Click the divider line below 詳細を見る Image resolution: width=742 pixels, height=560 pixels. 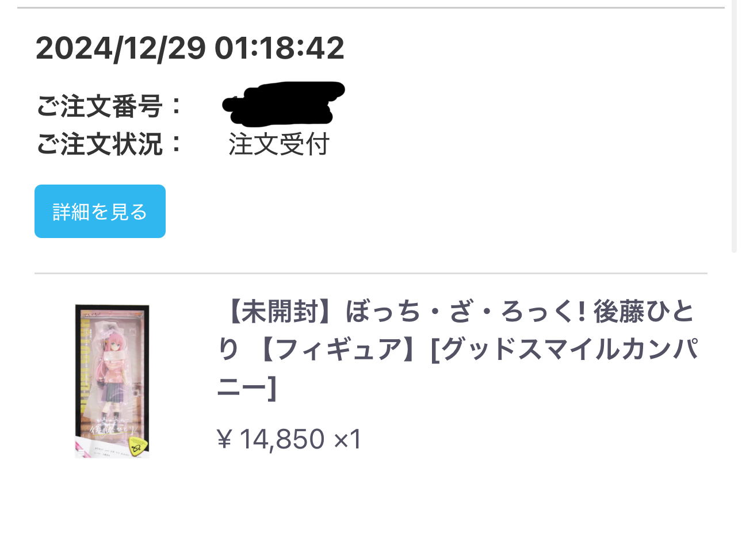coord(371,273)
